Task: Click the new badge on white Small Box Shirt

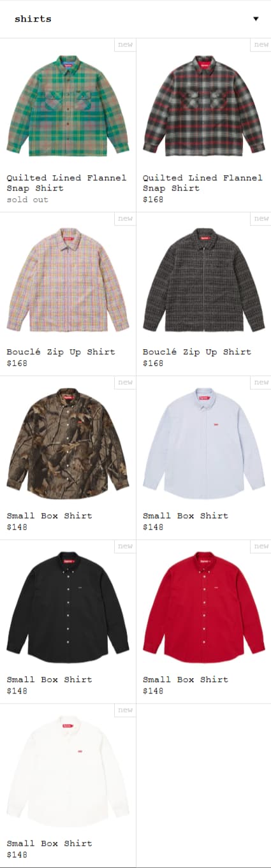Action: coord(125,710)
